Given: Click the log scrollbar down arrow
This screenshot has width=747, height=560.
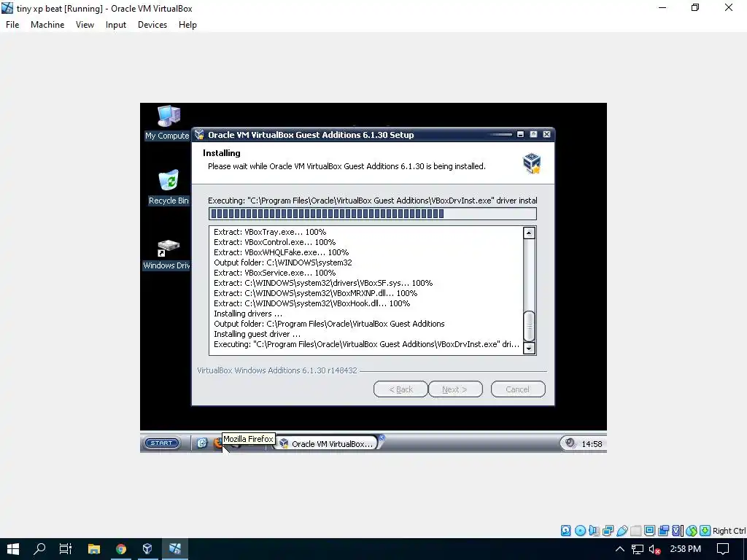Looking at the screenshot, I should tap(529, 348).
